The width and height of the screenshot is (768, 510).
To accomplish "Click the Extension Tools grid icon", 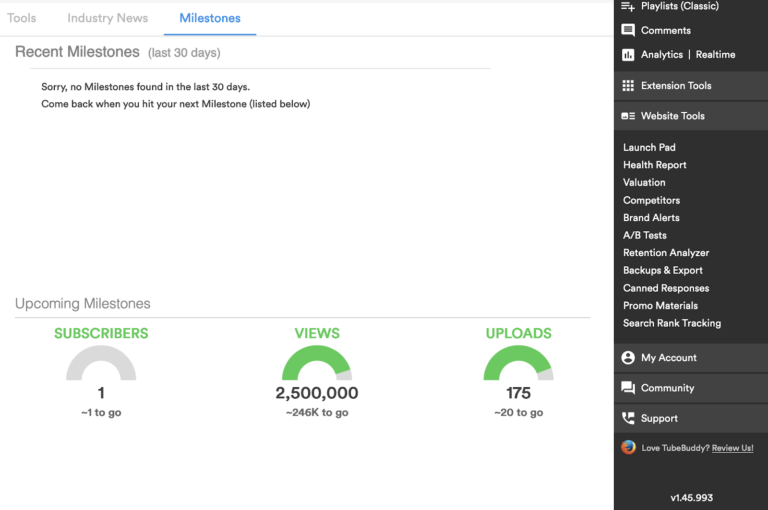I will 628,86.
